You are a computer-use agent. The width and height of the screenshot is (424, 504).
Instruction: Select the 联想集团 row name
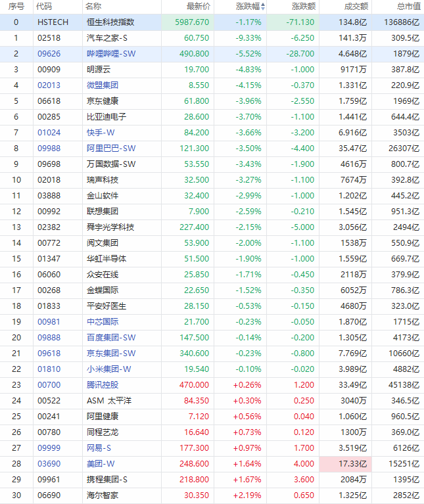coord(103,211)
